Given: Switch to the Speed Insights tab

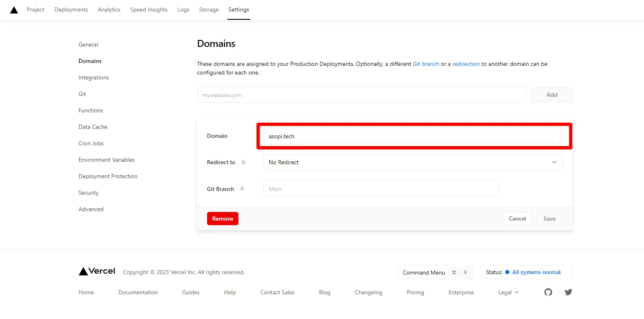Looking at the screenshot, I should click(149, 9).
